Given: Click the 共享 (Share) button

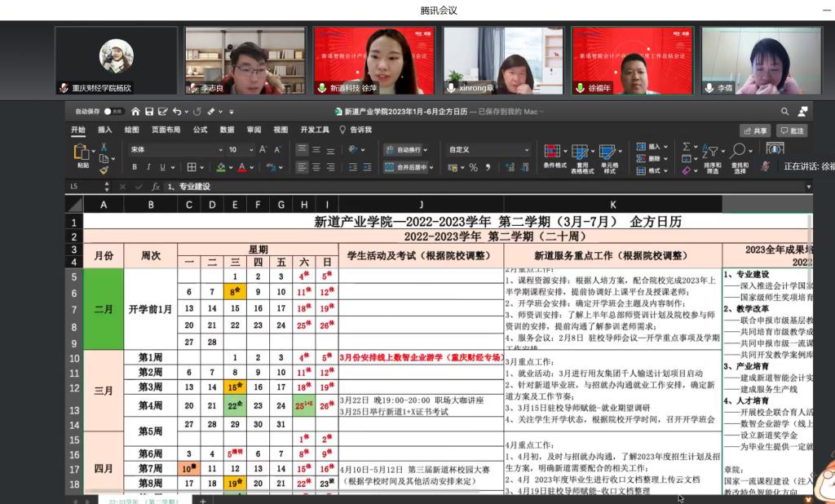Looking at the screenshot, I should tap(755, 130).
